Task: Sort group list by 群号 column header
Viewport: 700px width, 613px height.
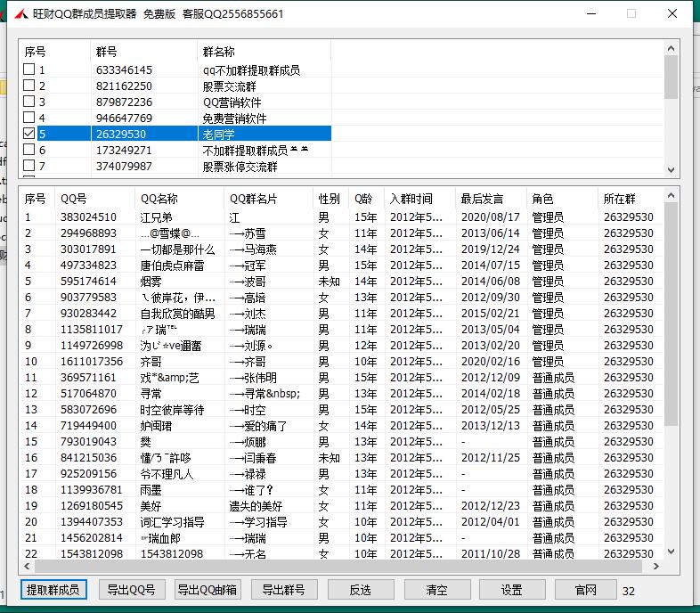Action: tap(143, 52)
